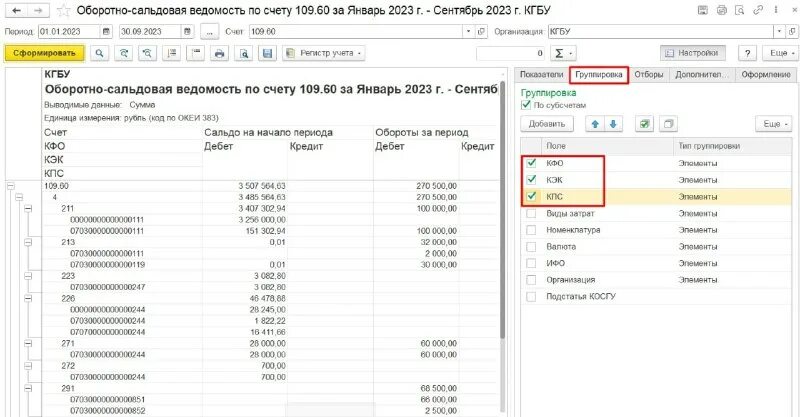The image size is (800, 417).
Task: Collapse the 211 group row
Action: (x=29, y=208)
